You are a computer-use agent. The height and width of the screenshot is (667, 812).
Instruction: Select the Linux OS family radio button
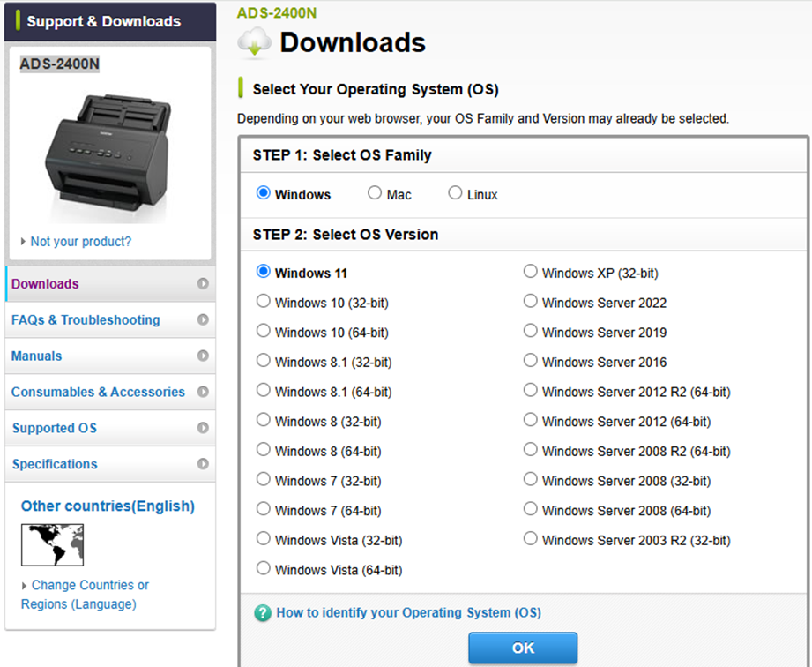click(x=455, y=193)
